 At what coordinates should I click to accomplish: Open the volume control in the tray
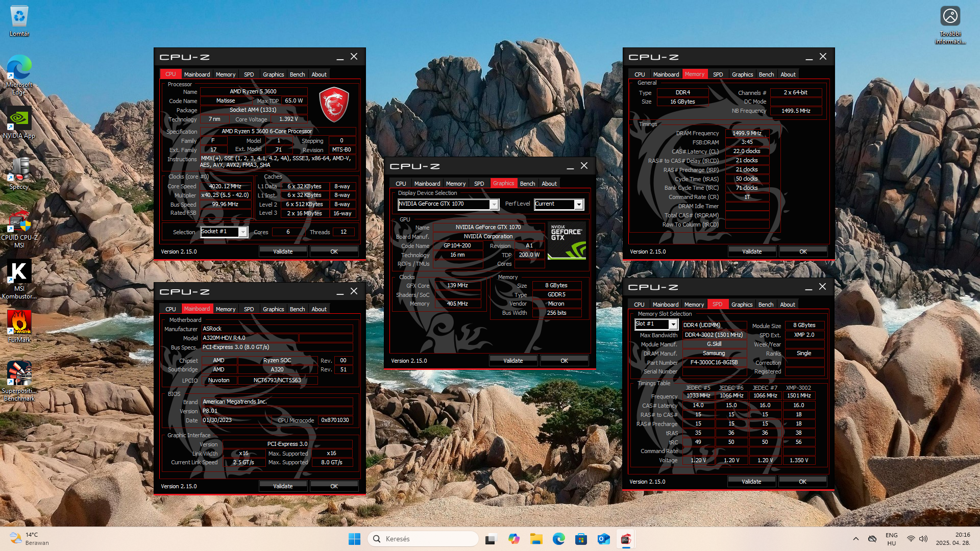pos(923,539)
